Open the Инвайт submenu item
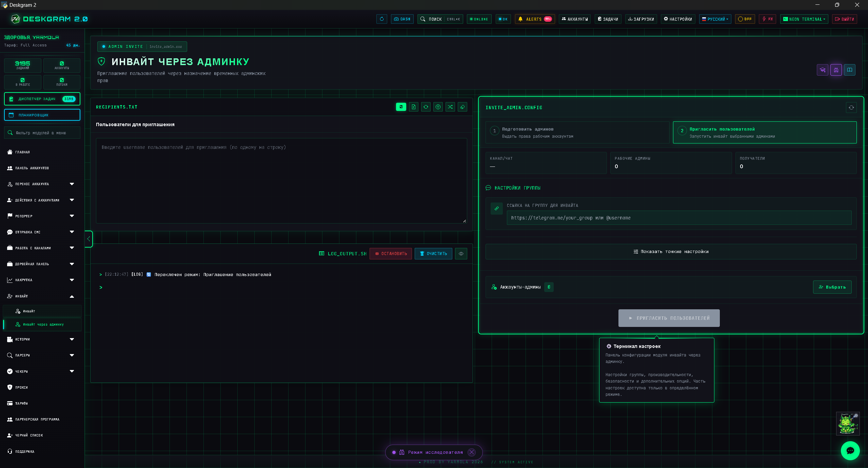Screen dimensions: 868x468 click(42, 311)
